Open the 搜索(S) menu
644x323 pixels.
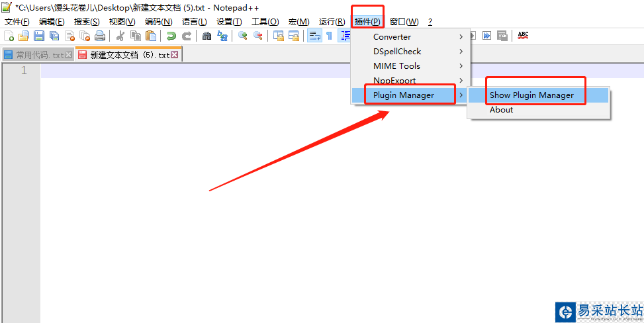click(x=87, y=22)
